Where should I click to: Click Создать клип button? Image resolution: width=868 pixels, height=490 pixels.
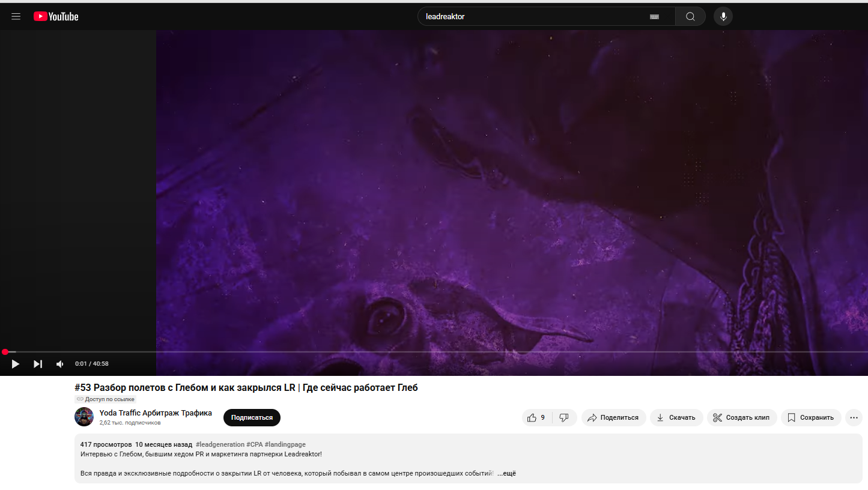(x=742, y=418)
